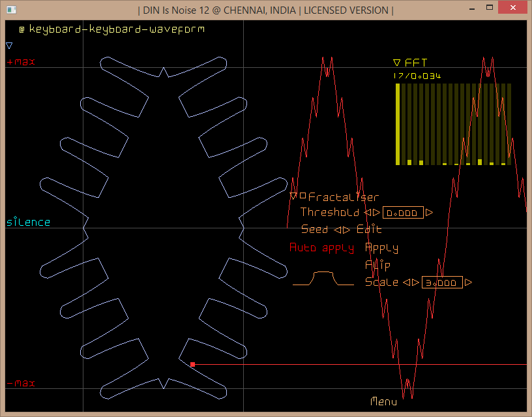Screen dimensions: 532x417
Task: Select next Seed with right arrow
Action: pos(346,230)
